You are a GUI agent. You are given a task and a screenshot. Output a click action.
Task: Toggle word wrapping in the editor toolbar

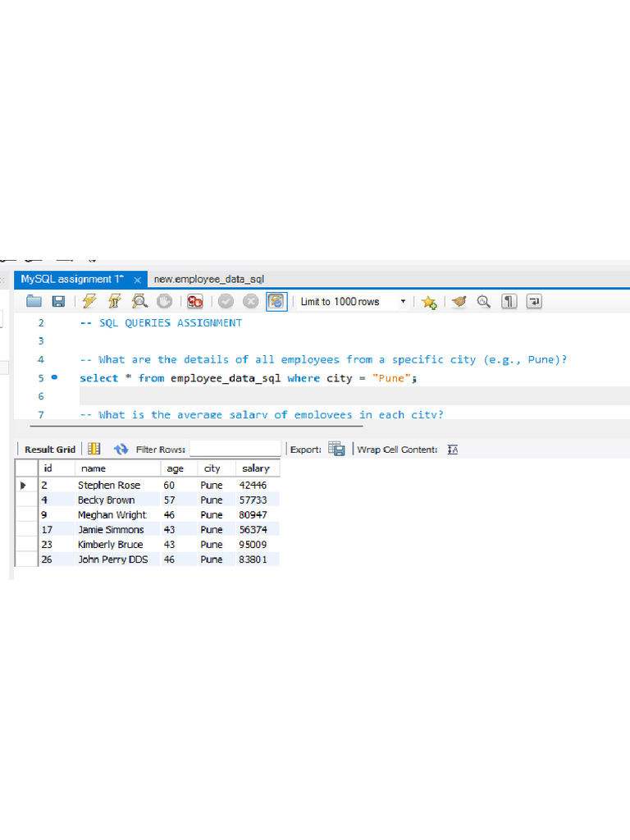[534, 302]
